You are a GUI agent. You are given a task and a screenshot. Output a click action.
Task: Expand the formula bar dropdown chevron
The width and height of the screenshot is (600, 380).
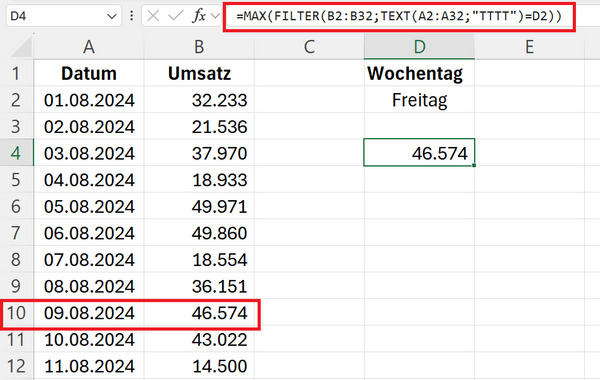point(215,16)
